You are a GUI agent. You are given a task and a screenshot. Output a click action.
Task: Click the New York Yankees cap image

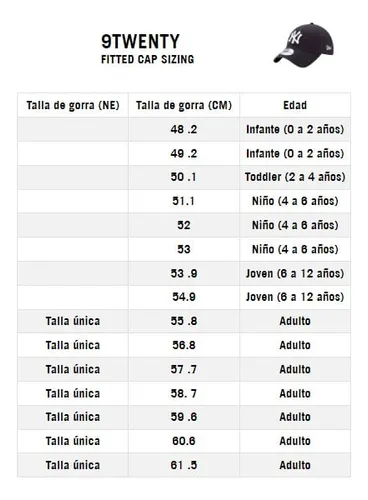point(304,45)
